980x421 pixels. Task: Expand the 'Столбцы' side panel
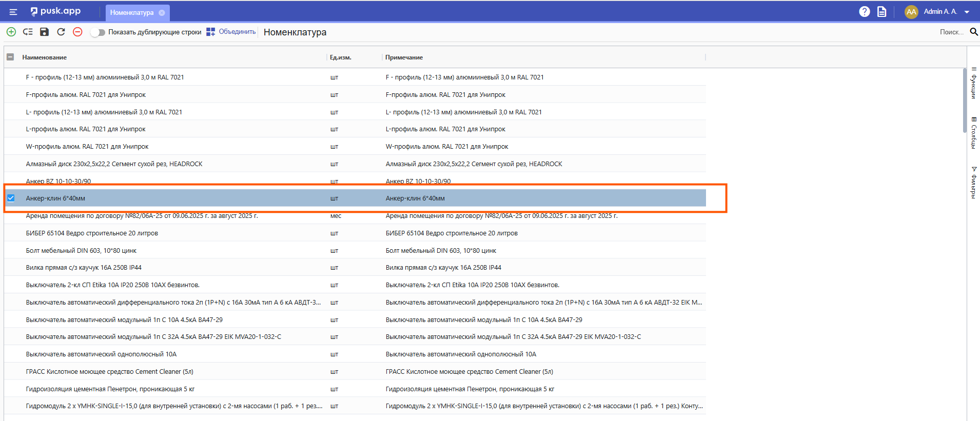tap(973, 133)
